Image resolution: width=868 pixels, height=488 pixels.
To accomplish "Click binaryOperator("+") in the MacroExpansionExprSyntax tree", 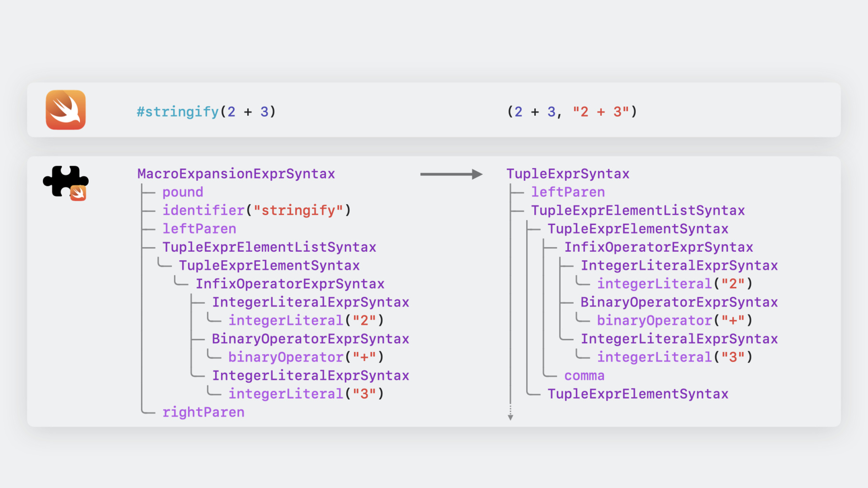I will 306,357.
